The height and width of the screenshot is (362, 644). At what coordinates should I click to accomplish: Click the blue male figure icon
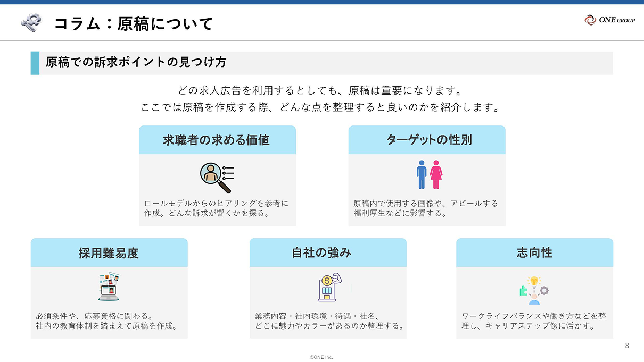422,175
